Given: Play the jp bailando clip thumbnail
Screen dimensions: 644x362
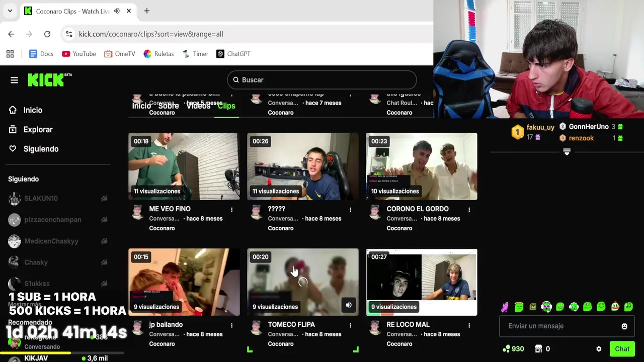Looking at the screenshot, I should (x=184, y=282).
